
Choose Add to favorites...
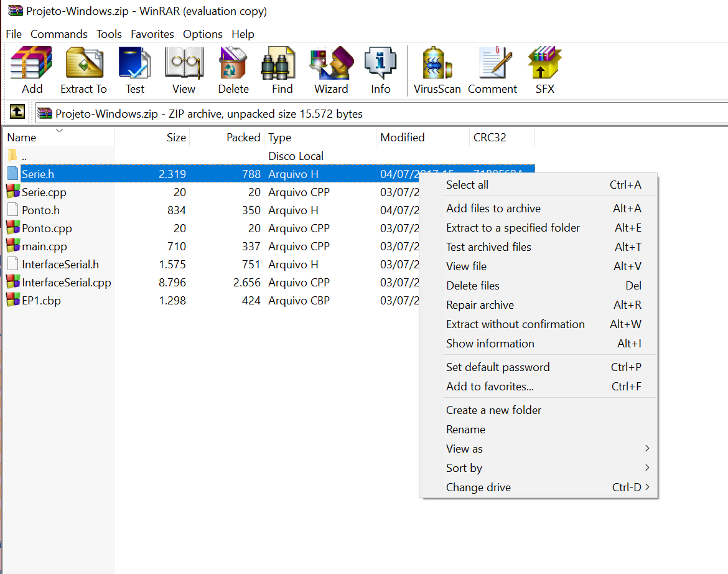pyautogui.click(x=538, y=387)
